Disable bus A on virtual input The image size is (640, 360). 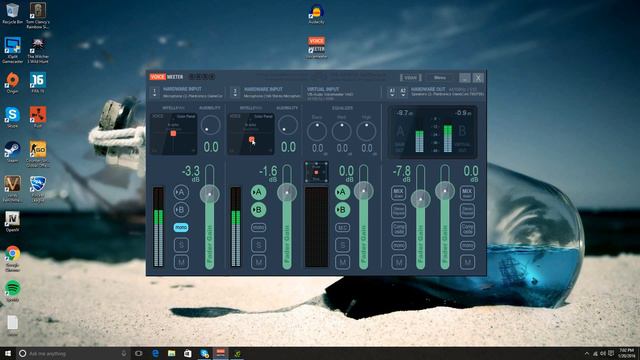pyautogui.click(x=342, y=192)
